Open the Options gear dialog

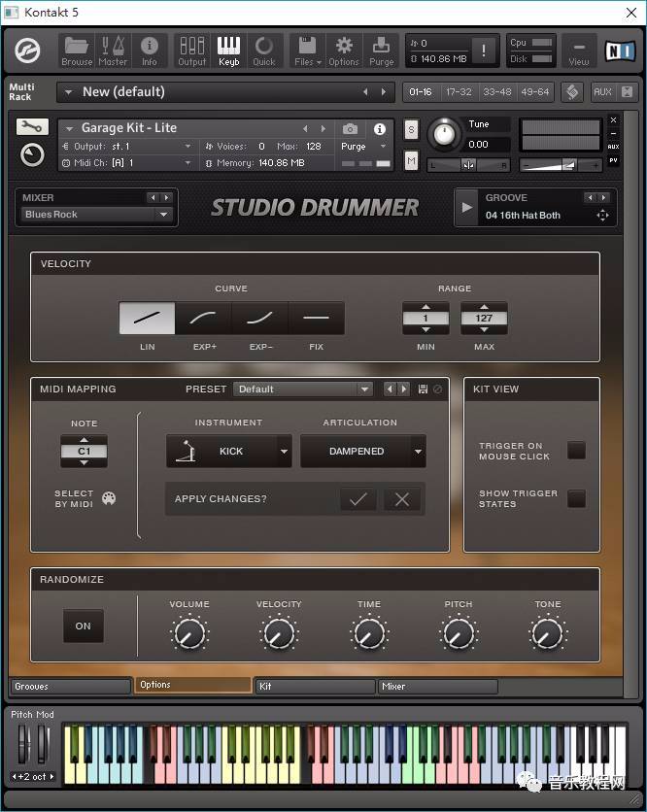point(344,51)
